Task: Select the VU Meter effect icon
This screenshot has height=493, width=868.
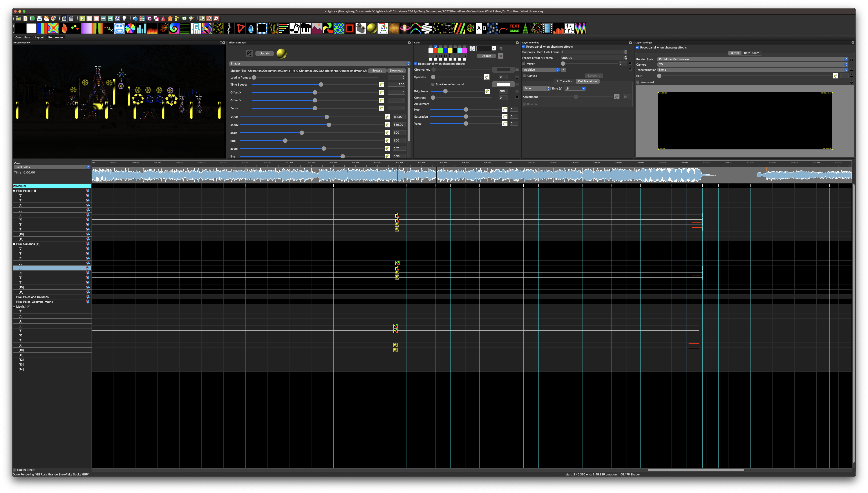Action: point(559,29)
